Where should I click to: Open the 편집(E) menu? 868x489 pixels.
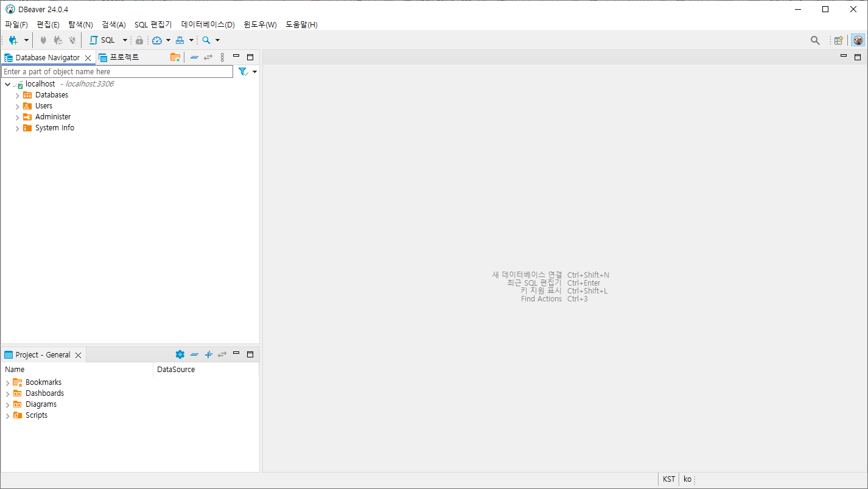48,24
